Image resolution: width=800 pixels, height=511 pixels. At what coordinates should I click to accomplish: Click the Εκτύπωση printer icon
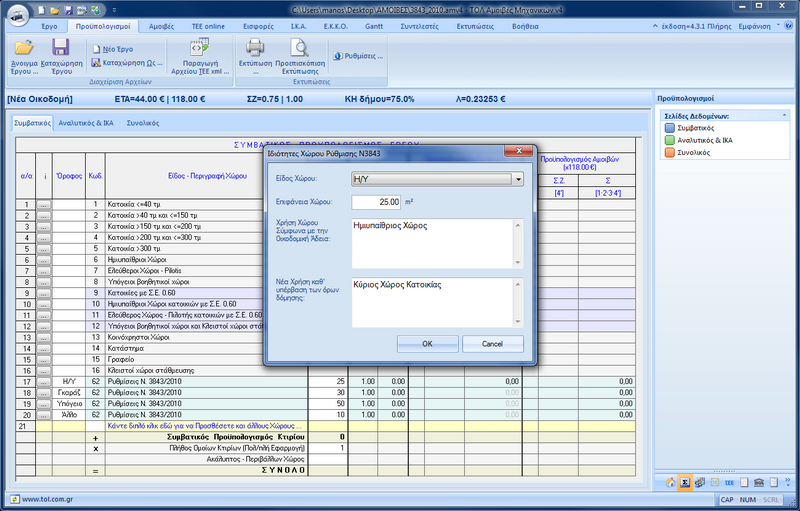point(255,49)
